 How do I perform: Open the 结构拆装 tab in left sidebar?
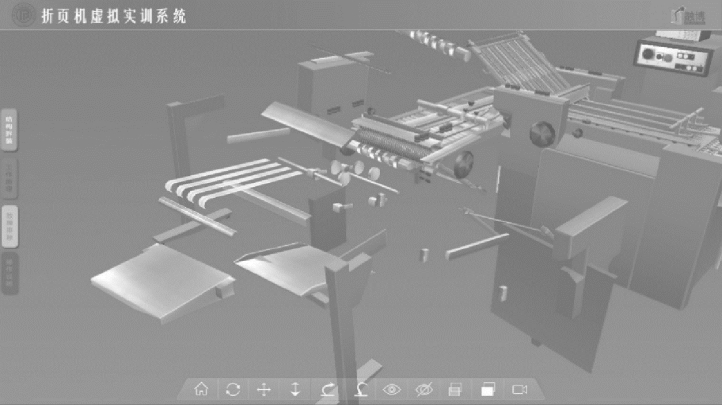(x=9, y=130)
